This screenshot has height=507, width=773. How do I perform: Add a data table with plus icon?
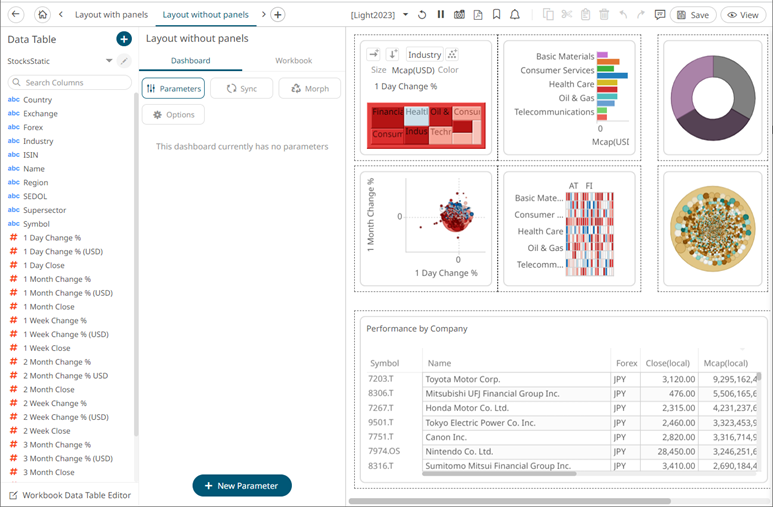[123, 39]
